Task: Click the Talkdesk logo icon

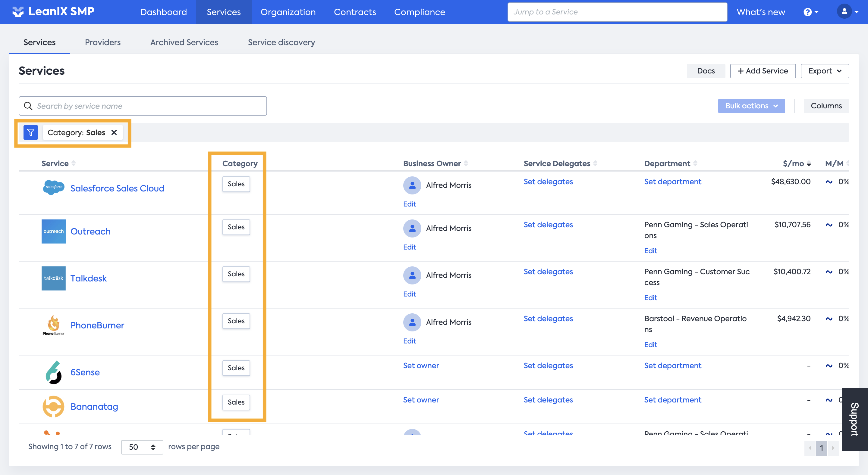Action: click(53, 278)
